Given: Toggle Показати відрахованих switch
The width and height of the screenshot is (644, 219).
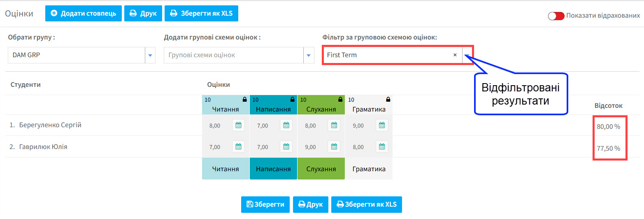Looking at the screenshot, I should (x=556, y=16).
